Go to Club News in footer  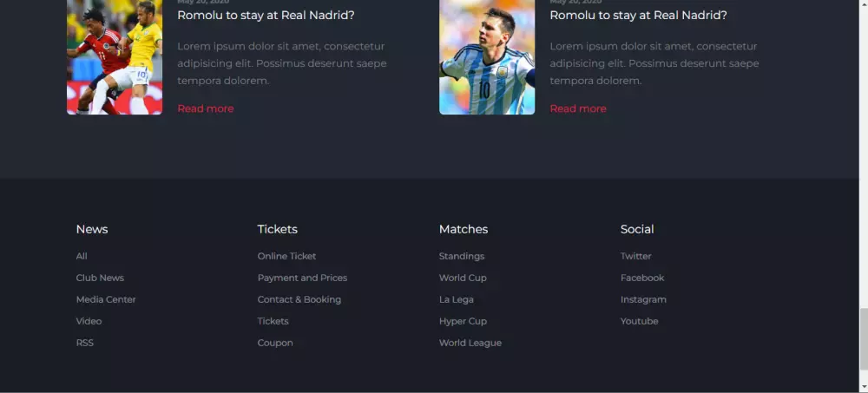(x=100, y=278)
